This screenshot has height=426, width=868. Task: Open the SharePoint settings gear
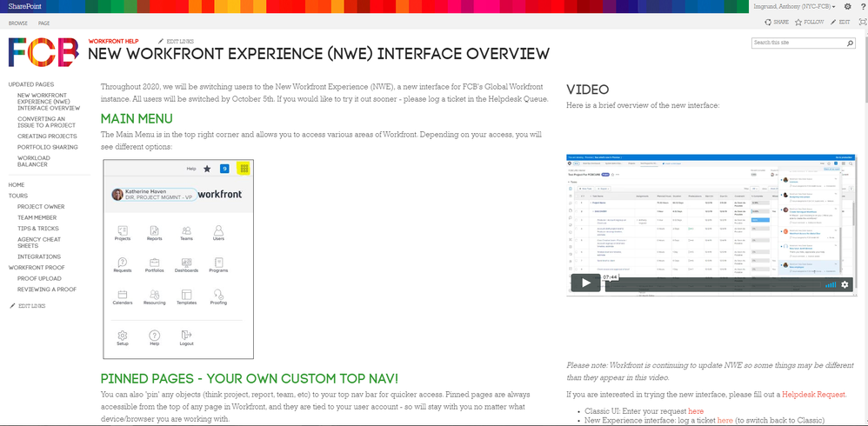[848, 6]
